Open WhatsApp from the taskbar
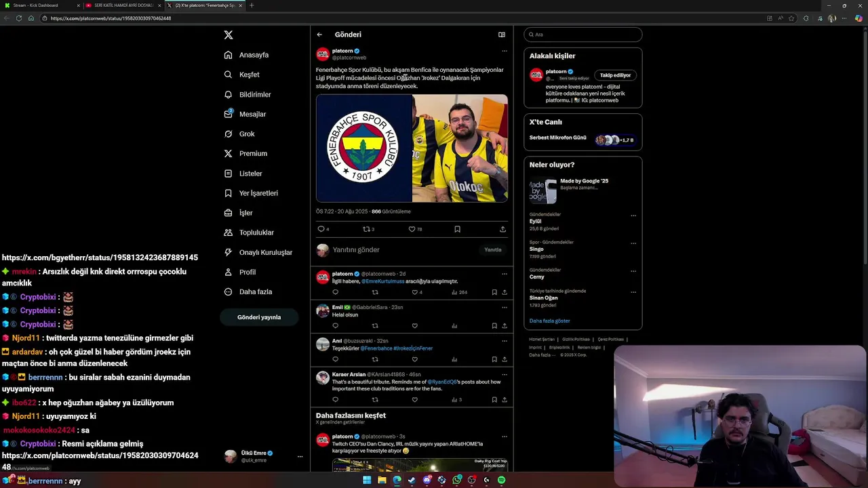Image resolution: width=868 pixels, height=488 pixels. (x=456, y=480)
